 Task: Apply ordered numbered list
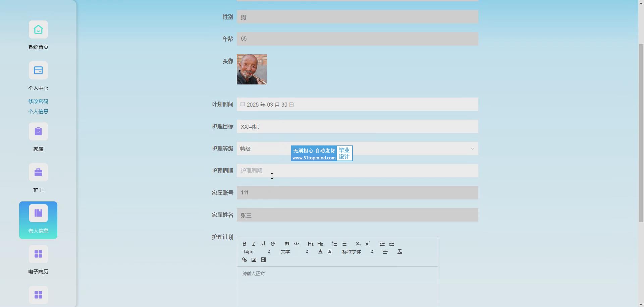pyautogui.click(x=334, y=244)
